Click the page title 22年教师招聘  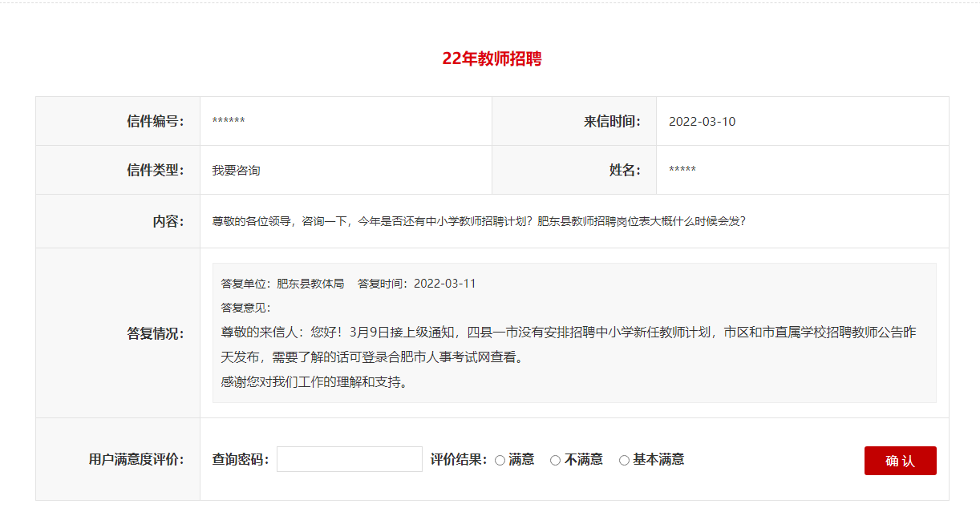coord(492,58)
